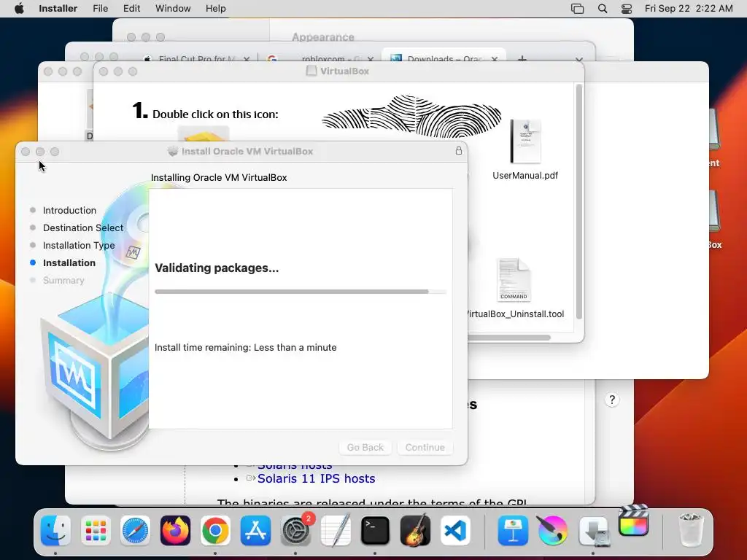Open Launchpad in the Dock
This screenshot has height=560, width=747.
point(96,530)
